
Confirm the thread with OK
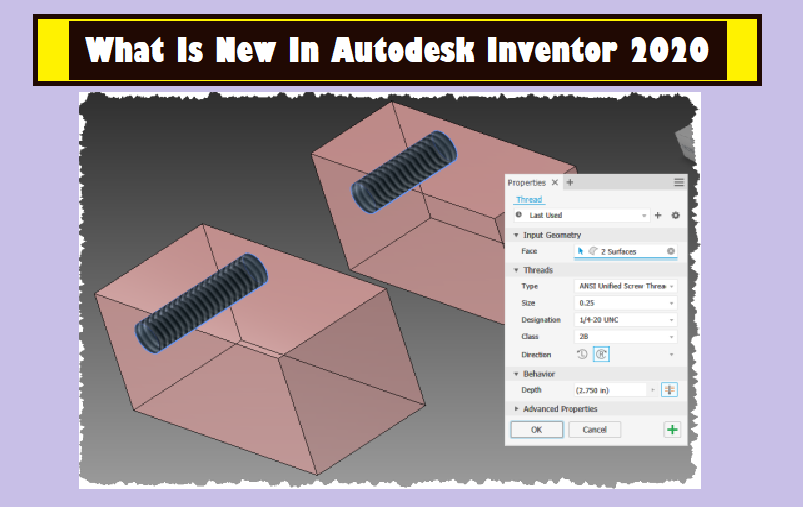[x=537, y=430]
